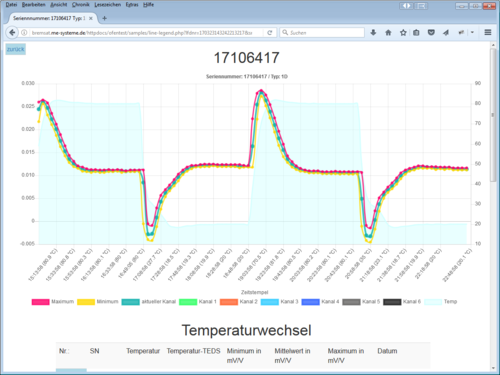Toggle Kanal 2 series in legend
Screen dimensions: 500x375
tap(239, 302)
